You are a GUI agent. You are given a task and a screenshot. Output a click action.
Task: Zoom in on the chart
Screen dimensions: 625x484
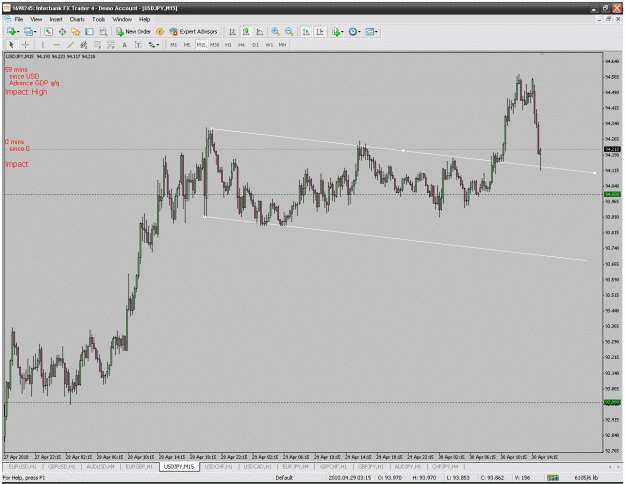click(x=275, y=31)
